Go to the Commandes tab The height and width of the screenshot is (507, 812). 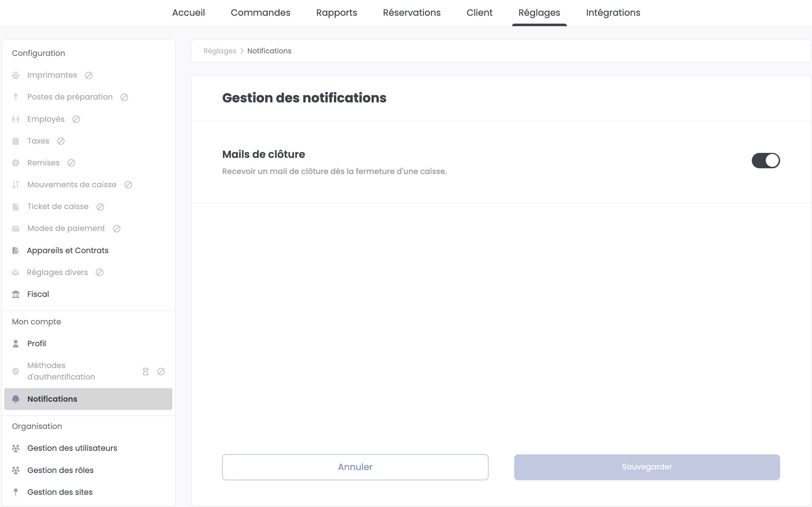click(x=261, y=13)
